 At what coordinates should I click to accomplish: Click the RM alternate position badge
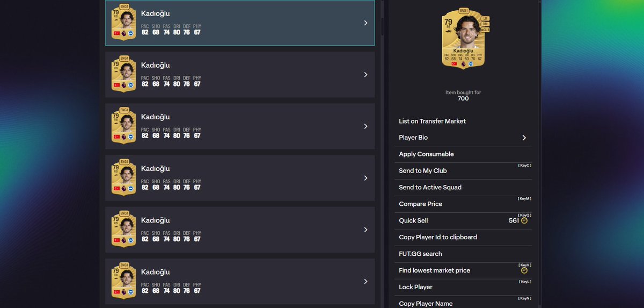point(486,24)
